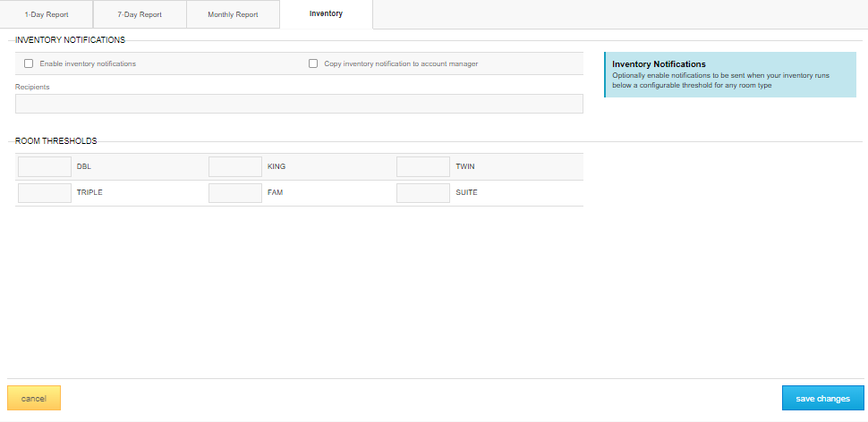
Task: Click the SUITE room label
Action: pyautogui.click(x=466, y=193)
